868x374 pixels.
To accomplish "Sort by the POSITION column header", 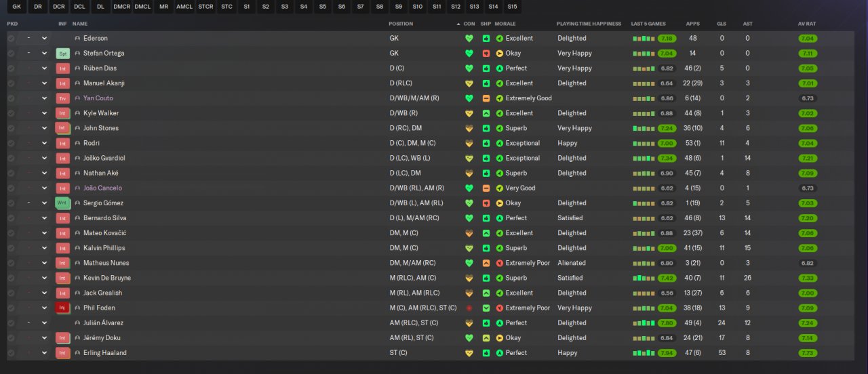I will [401, 24].
